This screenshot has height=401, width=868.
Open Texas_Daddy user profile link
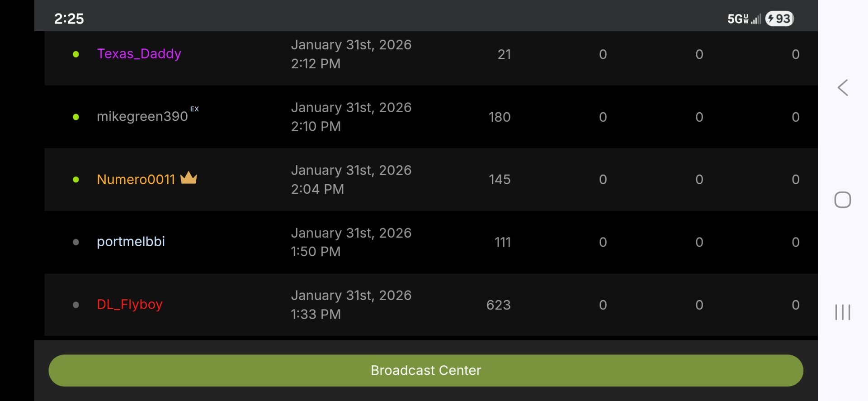(x=139, y=54)
